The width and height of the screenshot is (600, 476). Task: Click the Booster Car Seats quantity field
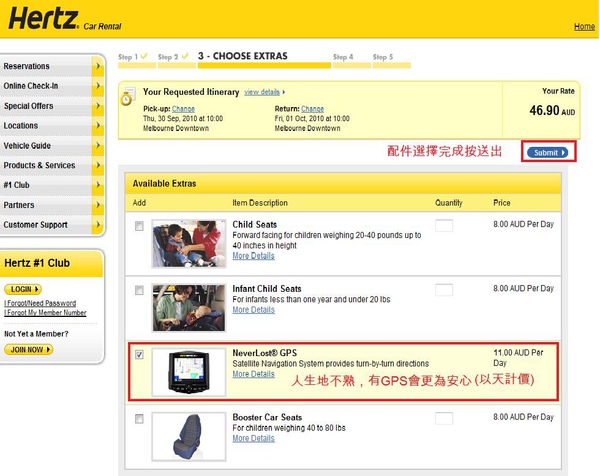click(x=444, y=419)
